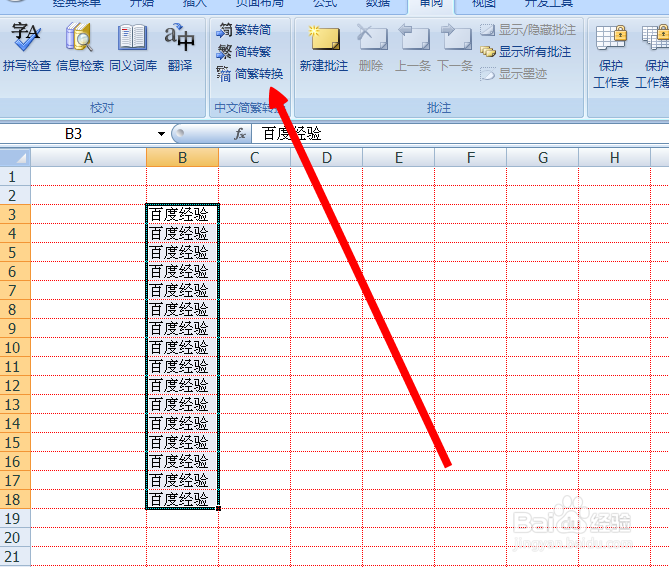Viewport: 669px width, 567px height.
Task: Click 保护工作表 protect sheet
Action: (611, 55)
